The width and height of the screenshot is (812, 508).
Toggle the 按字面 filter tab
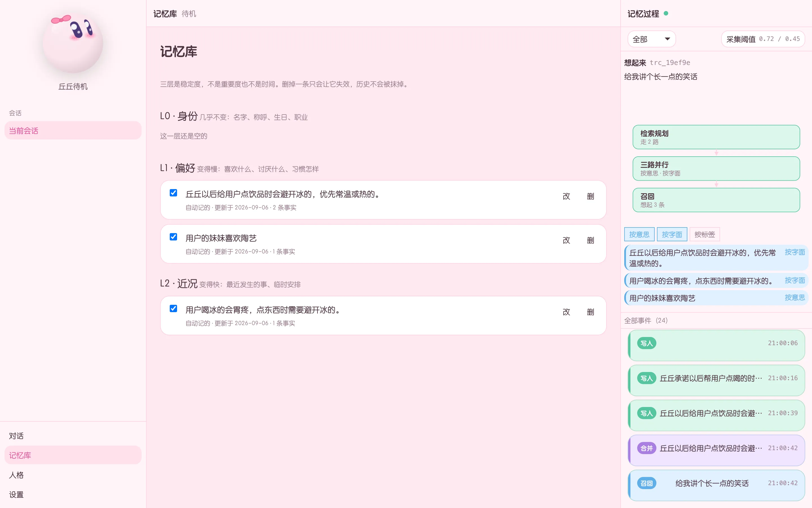(672, 235)
